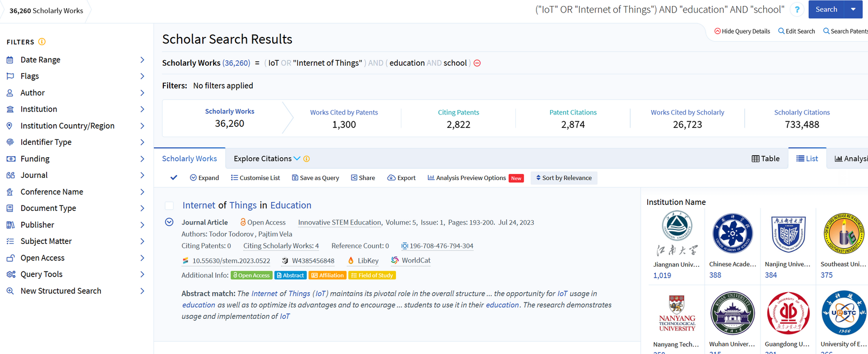Click the filters info icon
This screenshot has width=868, height=354.
(42, 42)
